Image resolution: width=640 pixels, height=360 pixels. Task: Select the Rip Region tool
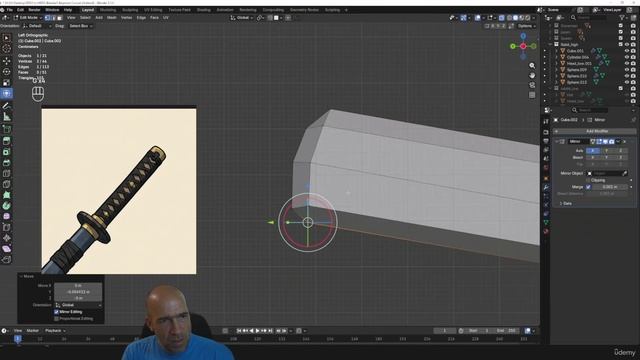(x=7, y=260)
